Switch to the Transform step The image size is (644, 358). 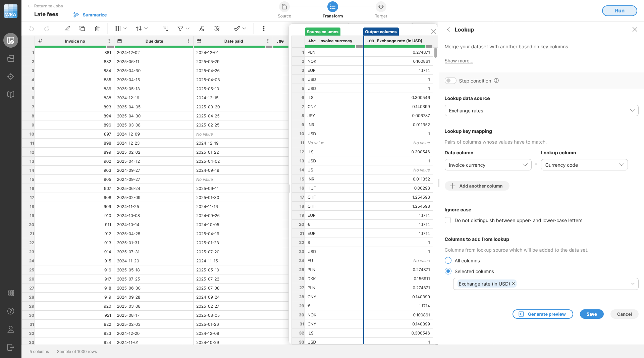332,7
